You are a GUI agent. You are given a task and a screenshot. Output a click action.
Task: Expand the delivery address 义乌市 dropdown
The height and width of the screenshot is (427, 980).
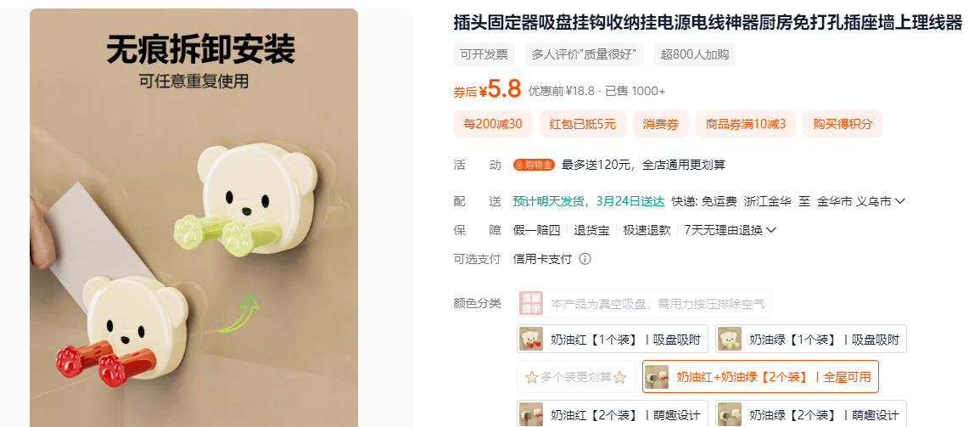pos(900,201)
